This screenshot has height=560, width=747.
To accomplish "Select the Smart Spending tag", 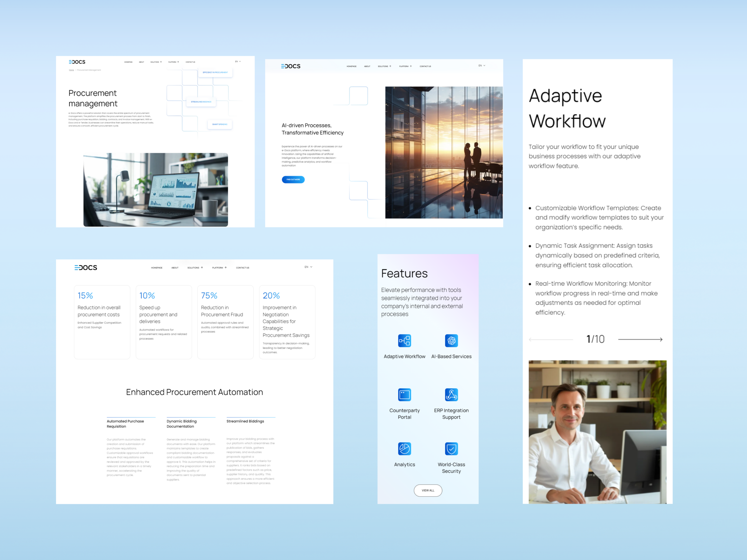I will point(219,124).
